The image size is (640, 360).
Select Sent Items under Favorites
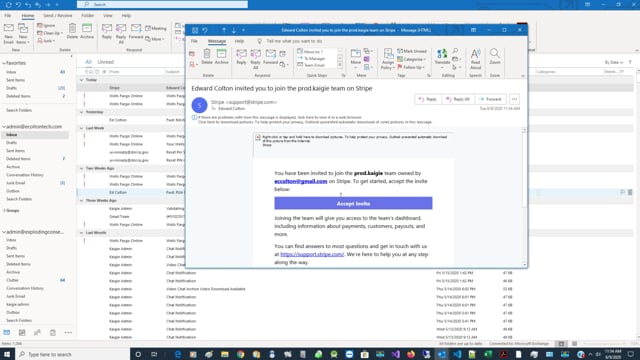pyautogui.click(x=15, y=80)
